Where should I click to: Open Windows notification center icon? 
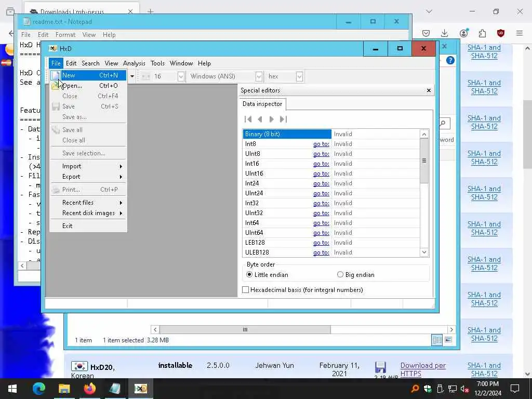(x=515, y=389)
